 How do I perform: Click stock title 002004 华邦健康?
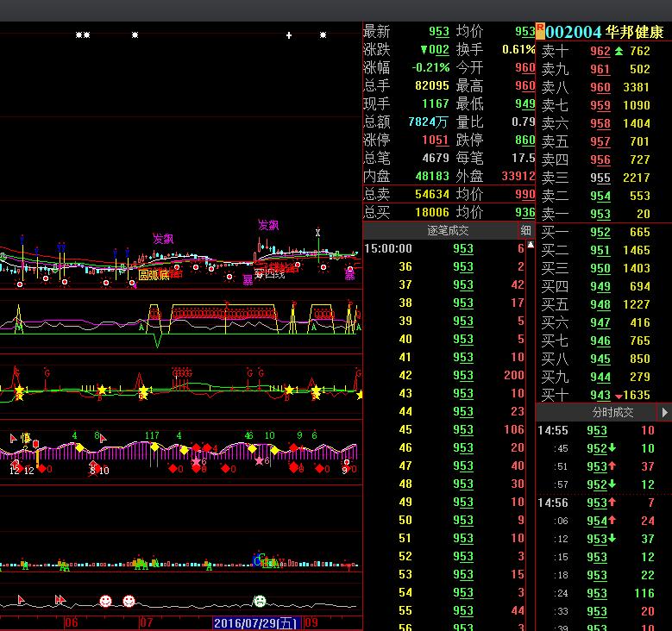point(604,32)
